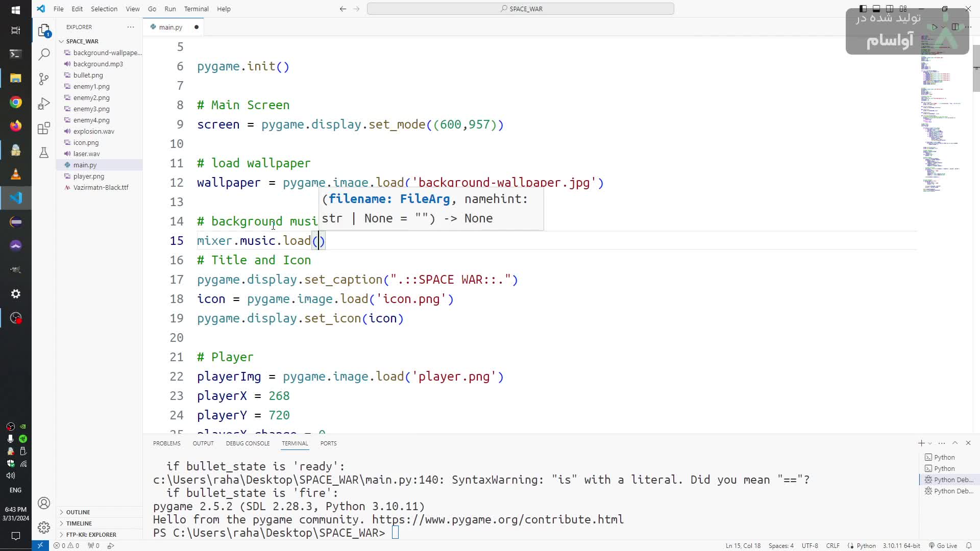Select Python interpreter version in status bar
This screenshot has width=980, height=551.
click(901, 545)
